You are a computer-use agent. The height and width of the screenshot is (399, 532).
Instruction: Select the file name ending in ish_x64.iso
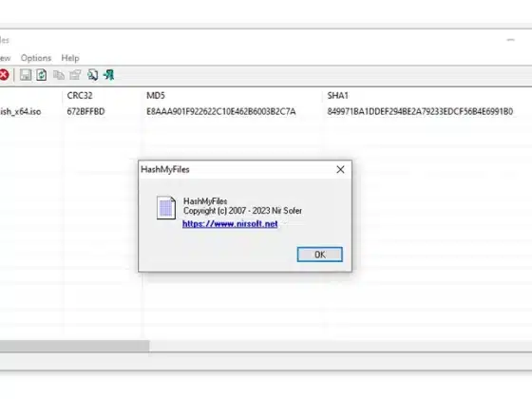pyautogui.click(x=20, y=111)
